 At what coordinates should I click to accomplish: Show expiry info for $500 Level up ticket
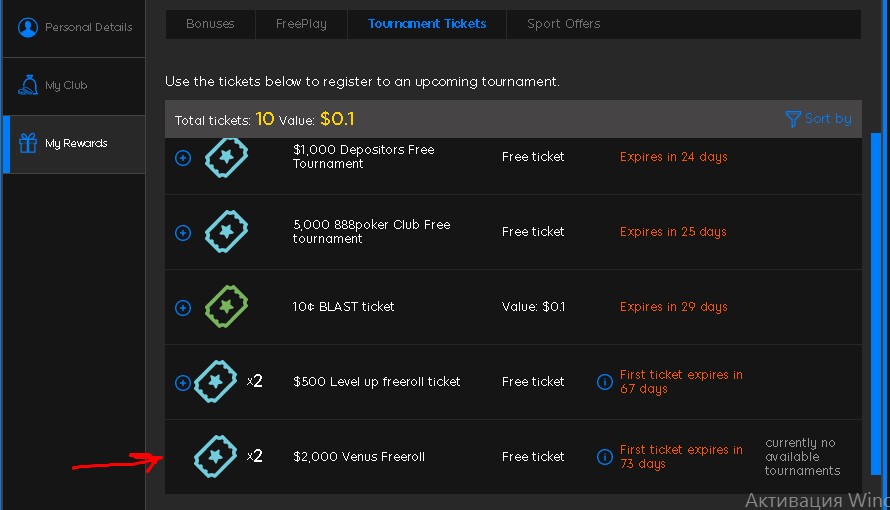605,382
